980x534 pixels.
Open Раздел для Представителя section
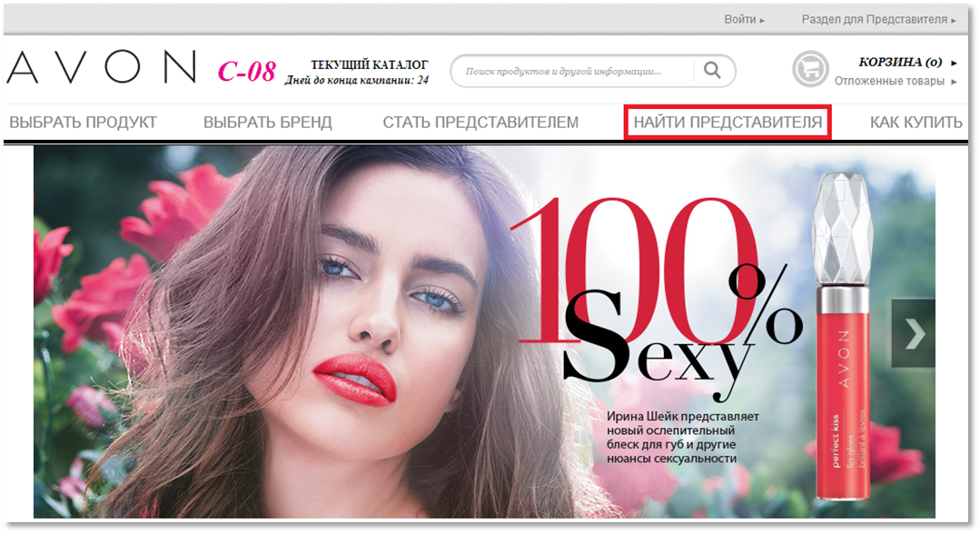pos(879,19)
